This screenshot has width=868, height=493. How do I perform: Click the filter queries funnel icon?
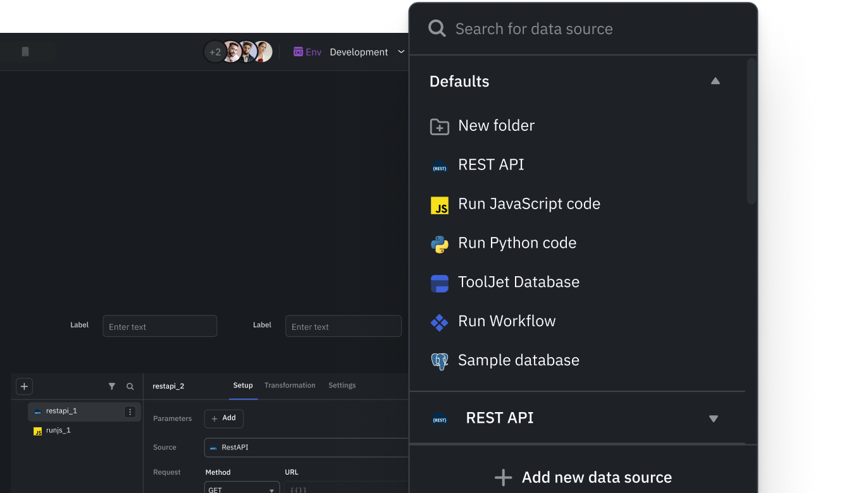point(112,386)
